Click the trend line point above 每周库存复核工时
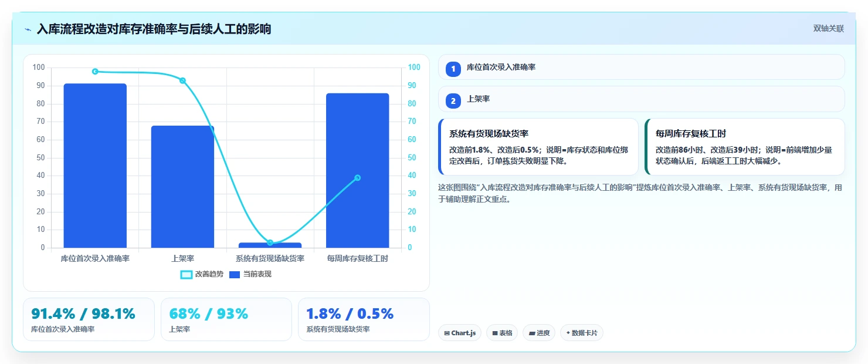Screen dimensions: 868x364 click(x=357, y=178)
